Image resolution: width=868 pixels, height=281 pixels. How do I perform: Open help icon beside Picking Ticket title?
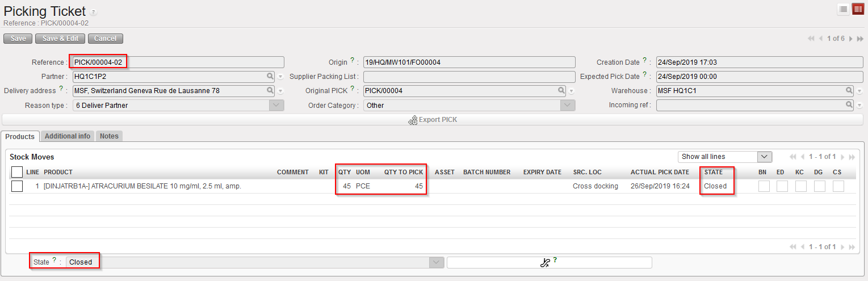click(94, 12)
